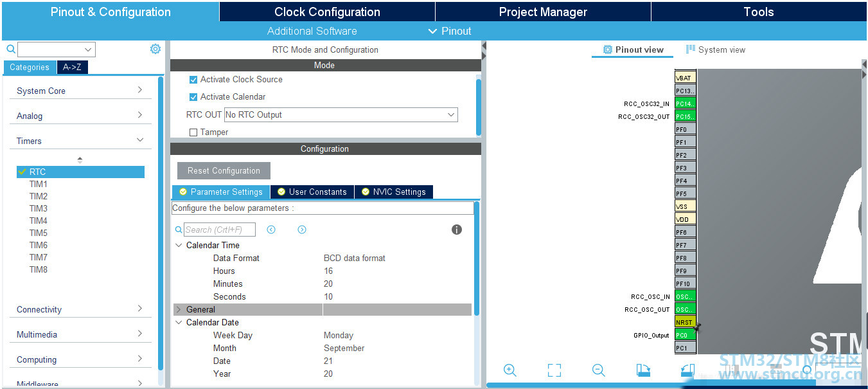Click the PC15 RCC_OSC32_OUT pin
868x389 pixels.
(686, 116)
